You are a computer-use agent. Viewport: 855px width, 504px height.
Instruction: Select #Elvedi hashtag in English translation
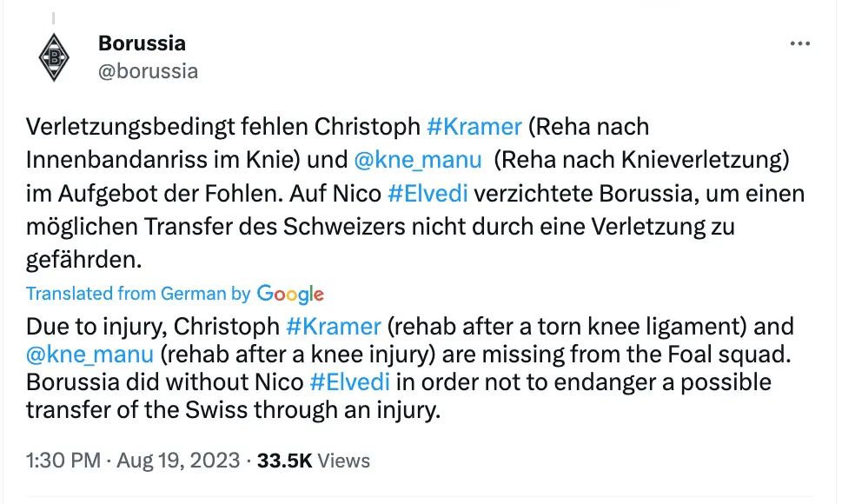coord(350,382)
